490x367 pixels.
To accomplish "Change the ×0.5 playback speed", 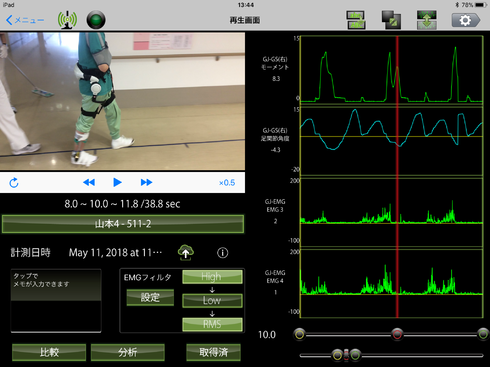I will [x=227, y=183].
